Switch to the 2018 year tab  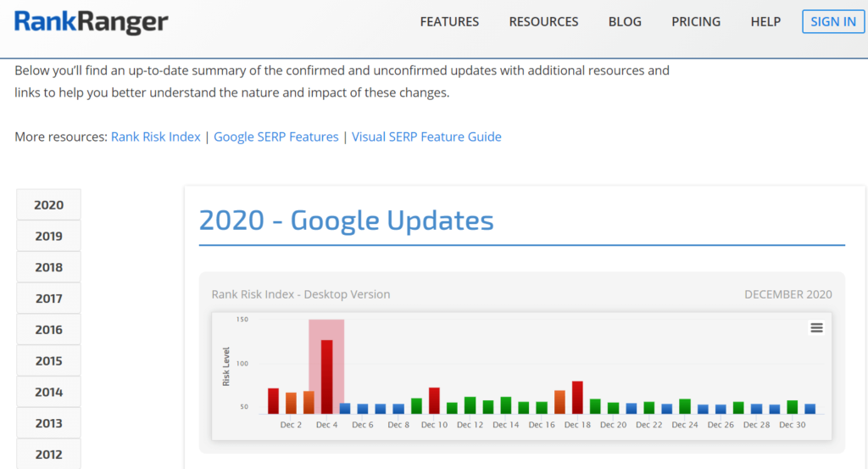[48, 267]
